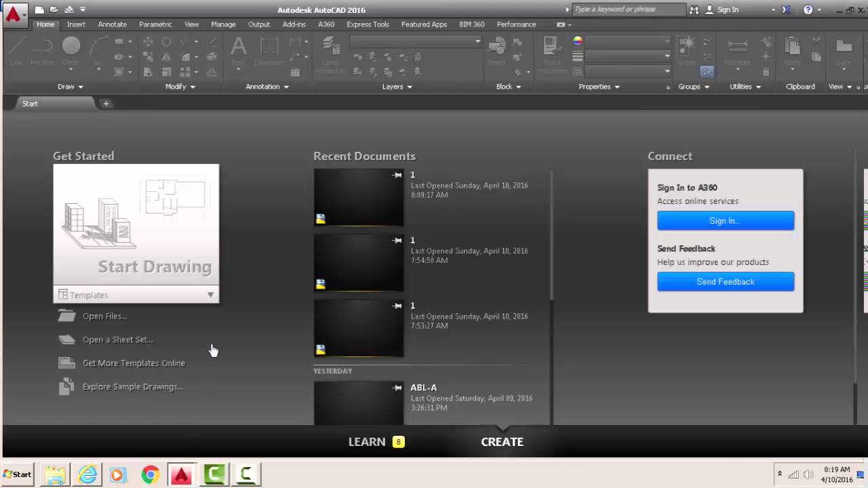The height and width of the screenshot is (488, 868).
Task: Open the layer selection combo box
Action: coord(415,42)
